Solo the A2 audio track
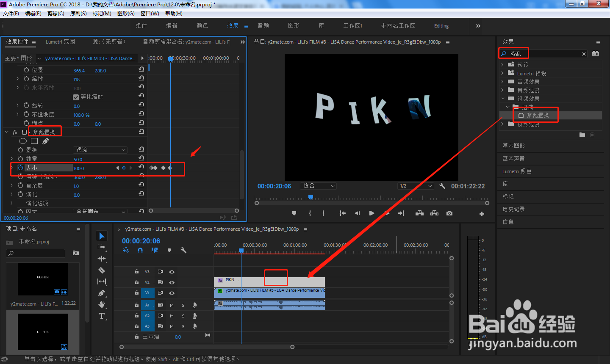The height and width of the screenshot is (364, 610). click(183, 316)
